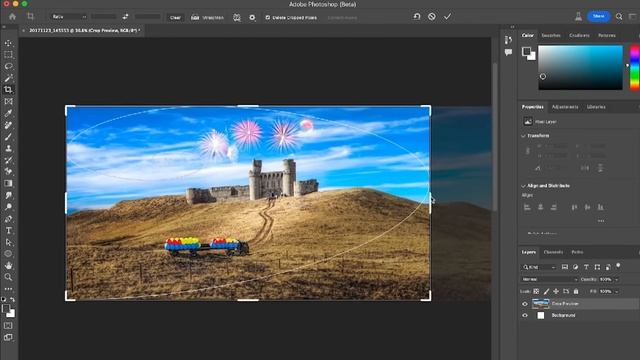
Task: Reset the crop box
Action: click(x=417, y=17)
